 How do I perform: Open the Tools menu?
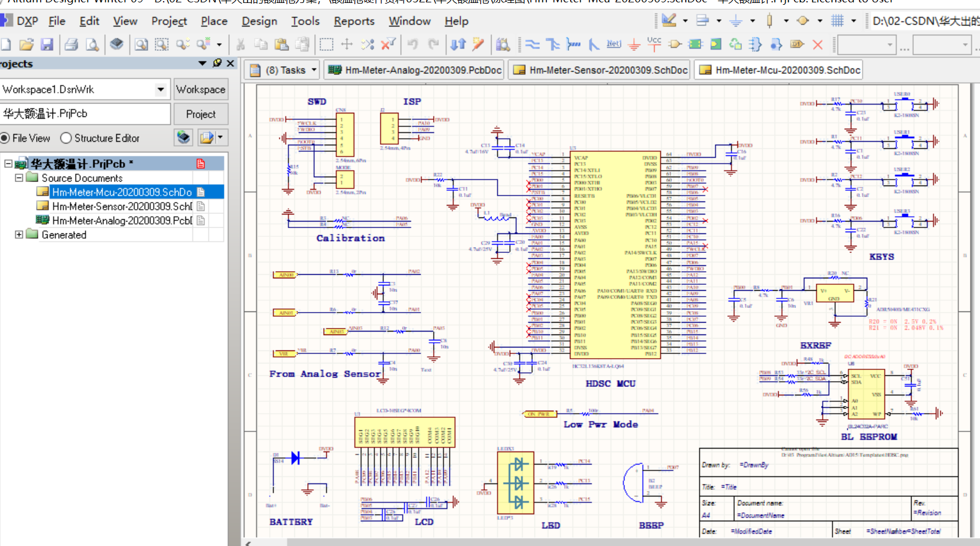tap(305, 21)
